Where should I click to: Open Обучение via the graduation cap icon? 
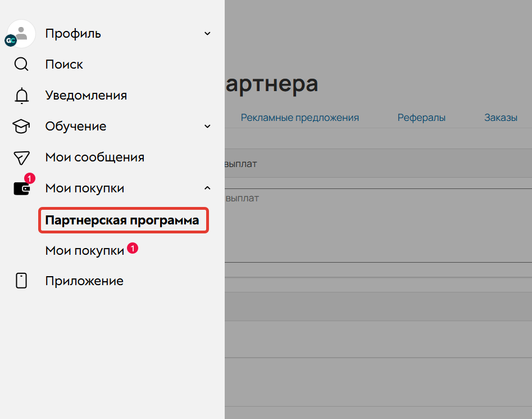pos(21,126)
